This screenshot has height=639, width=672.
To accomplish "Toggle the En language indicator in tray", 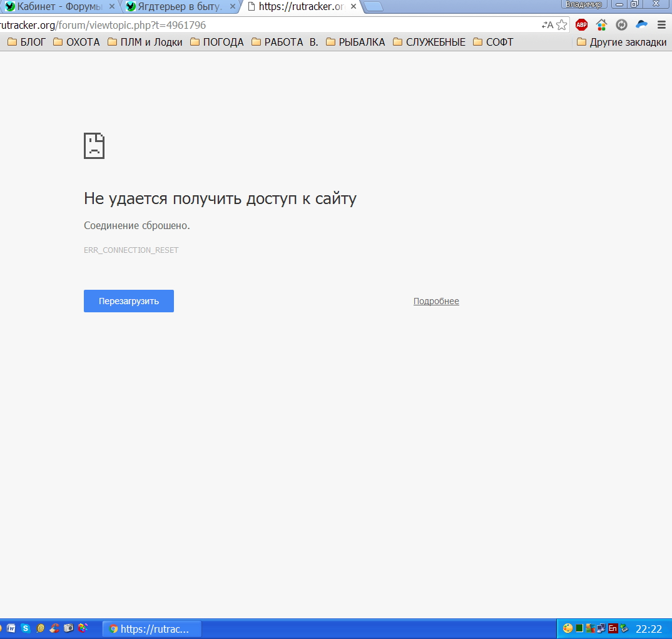I will click(613, 628).
